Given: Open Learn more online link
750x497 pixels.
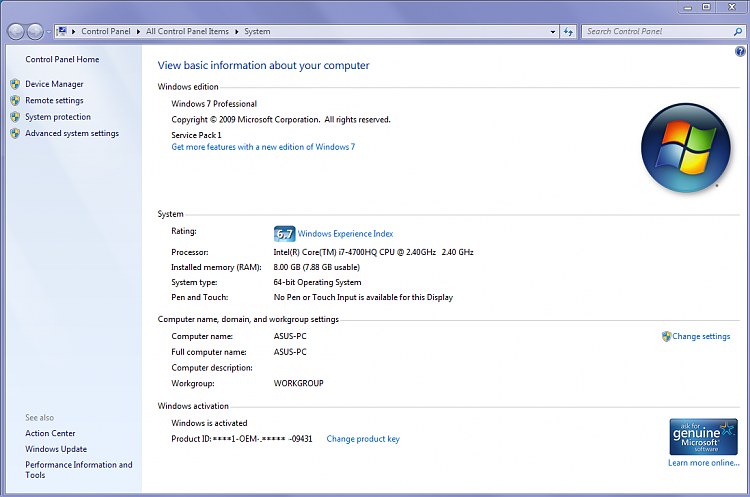Looking at the screenshot, I should tap(704, 463).
